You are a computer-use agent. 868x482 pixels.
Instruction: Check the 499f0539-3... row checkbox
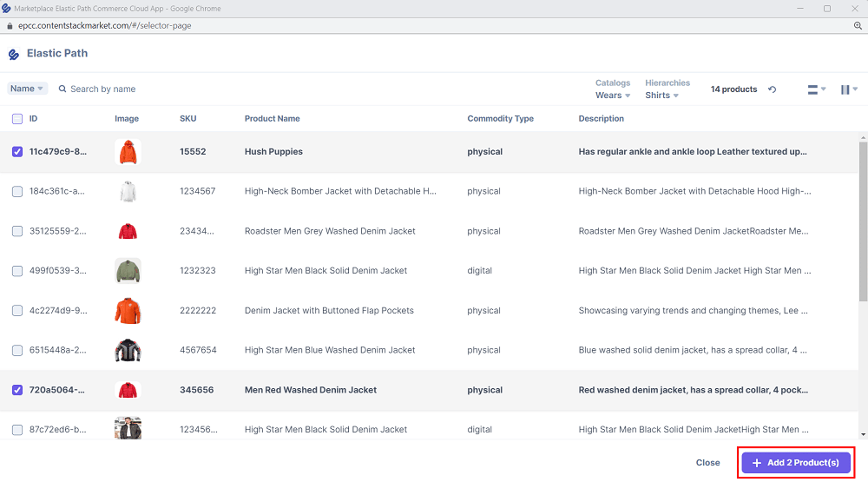17,271
